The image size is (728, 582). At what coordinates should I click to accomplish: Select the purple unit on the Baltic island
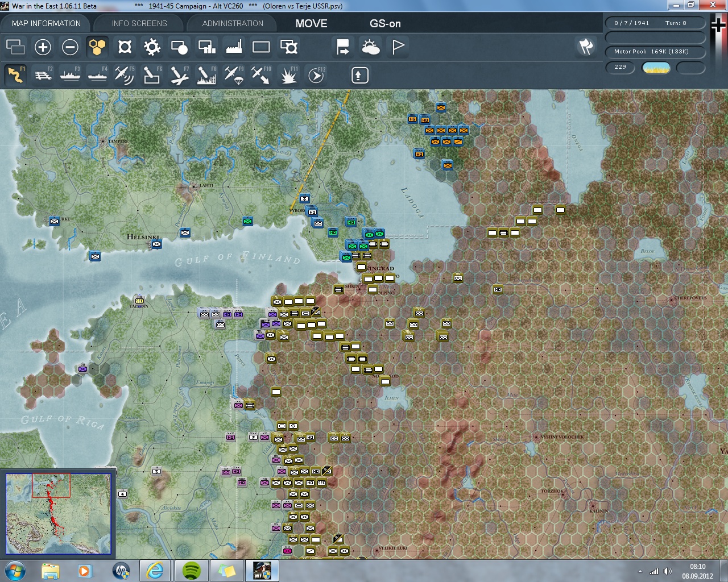(x=82, y=369)
